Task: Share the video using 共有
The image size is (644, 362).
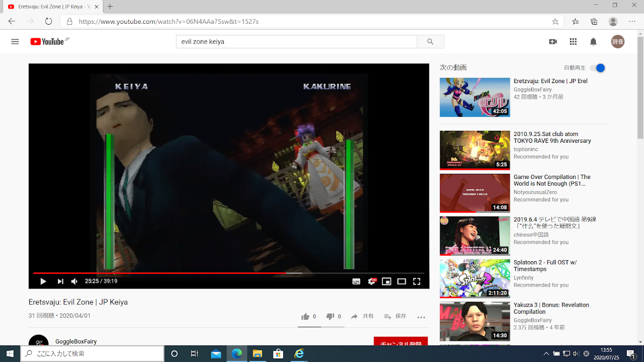Action: coord(362,316)
